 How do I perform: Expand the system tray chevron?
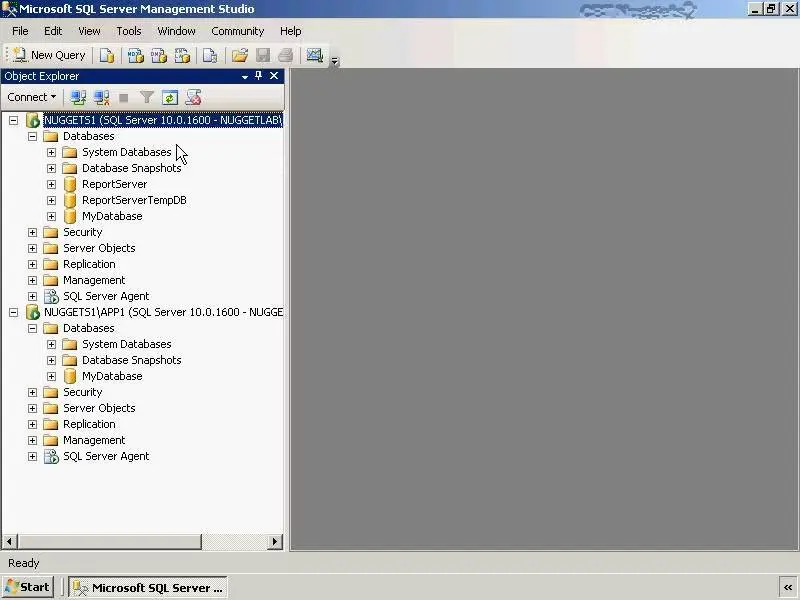[x=788, y=588]
